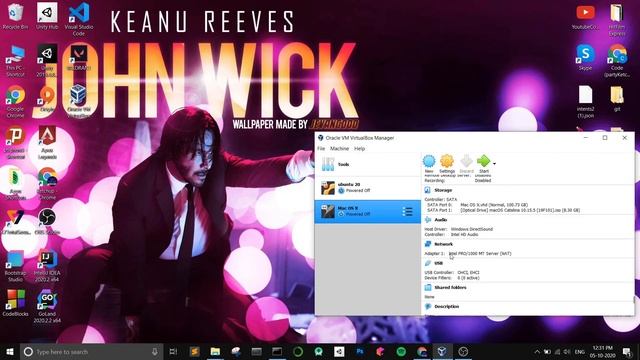Show hidden system tray icons
The height and width of the screenshot is (360, 640).
(x=537, y=351)
